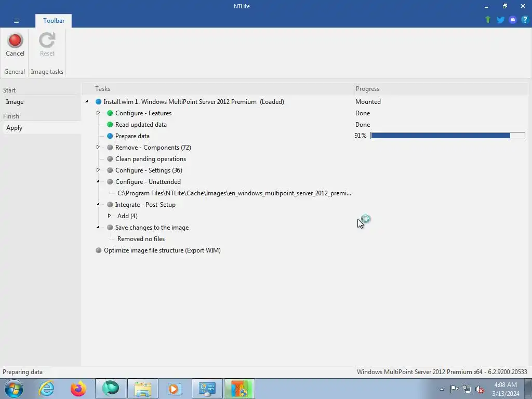
Task: Collapse Configure - Unattended node
Action: [x=98, y=181]
